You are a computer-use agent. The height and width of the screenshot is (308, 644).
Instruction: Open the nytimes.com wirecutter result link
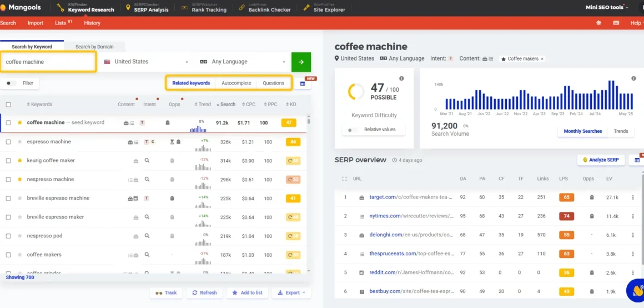(x=411, y=216)
